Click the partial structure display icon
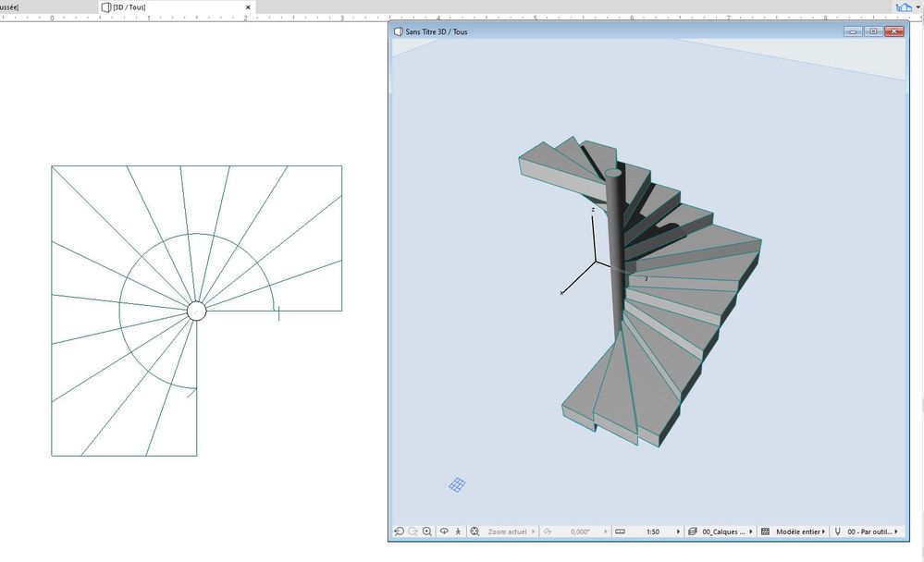Viewport: 924px width, 562px height. (766, 532)
